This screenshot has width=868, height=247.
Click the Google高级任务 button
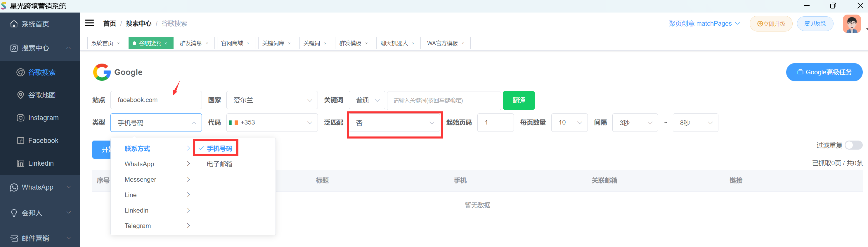(824, 72)
